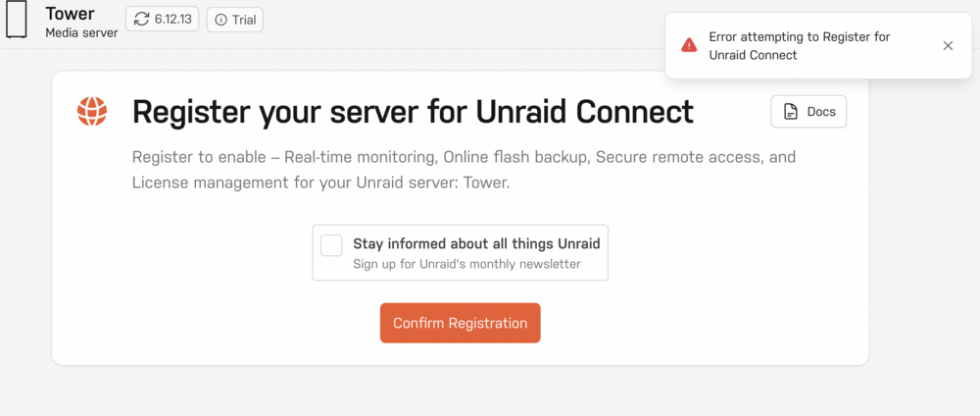The width and height of the screenshot is (980, 416).
Task: Click the paragraph describing Real-time monitoring features
Action: 464,170
